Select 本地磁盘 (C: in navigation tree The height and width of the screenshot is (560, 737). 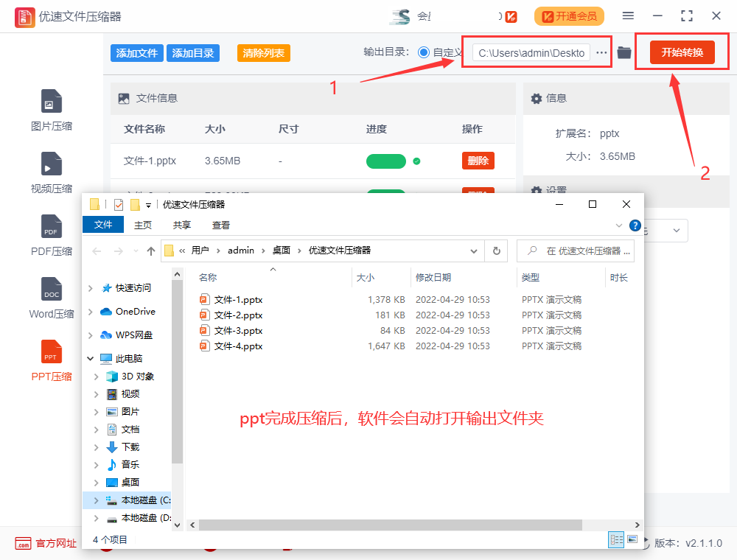click(139, 500)
